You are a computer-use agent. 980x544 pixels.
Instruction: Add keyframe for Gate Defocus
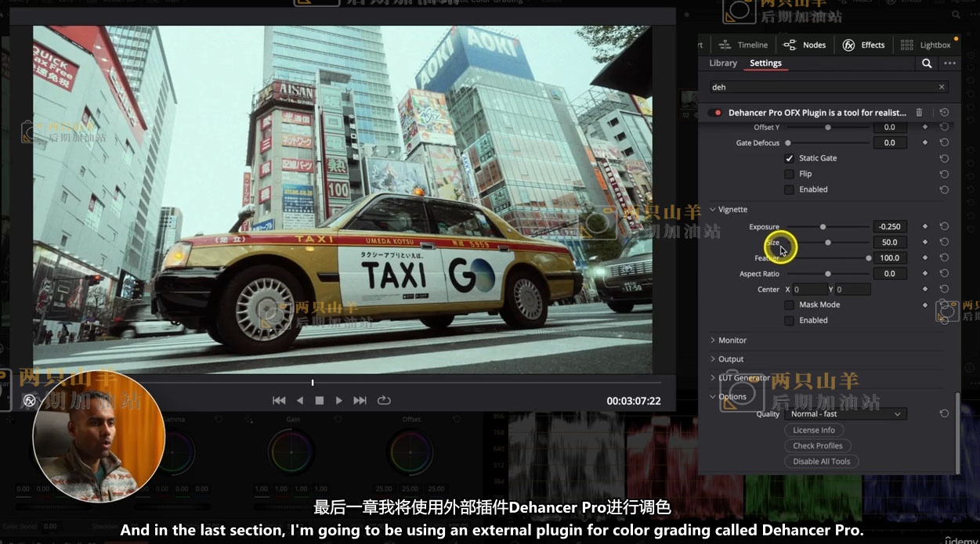click(x=925, y=142)
